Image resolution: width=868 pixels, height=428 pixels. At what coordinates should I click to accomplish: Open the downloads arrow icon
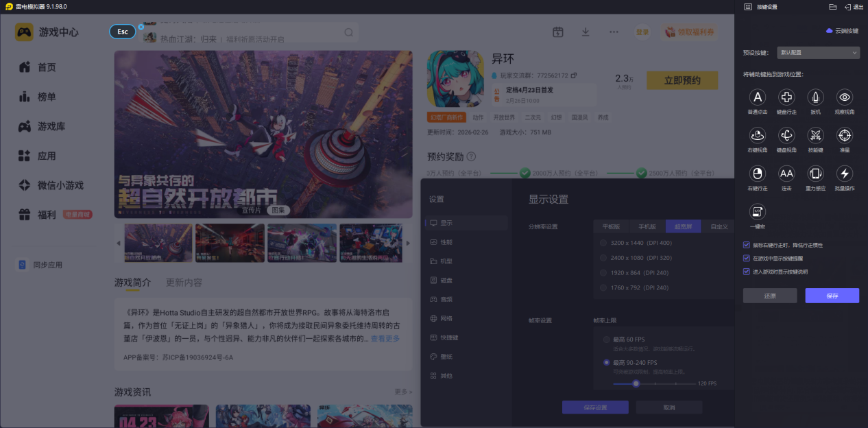tap(586, 32)
